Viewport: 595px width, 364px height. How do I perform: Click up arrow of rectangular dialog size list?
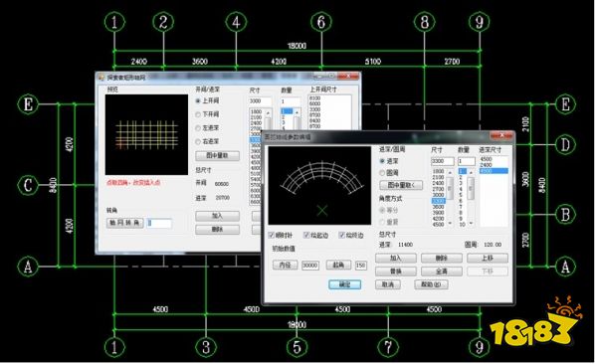269,113
